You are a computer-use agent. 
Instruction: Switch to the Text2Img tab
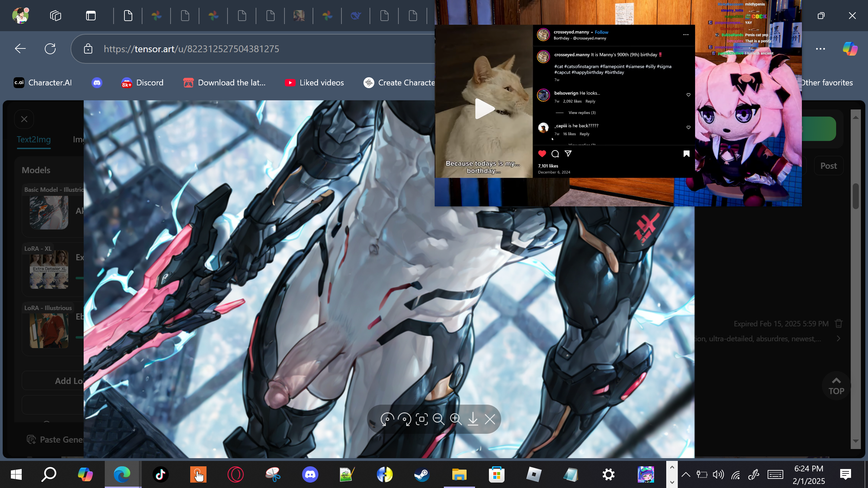point(34,139)
